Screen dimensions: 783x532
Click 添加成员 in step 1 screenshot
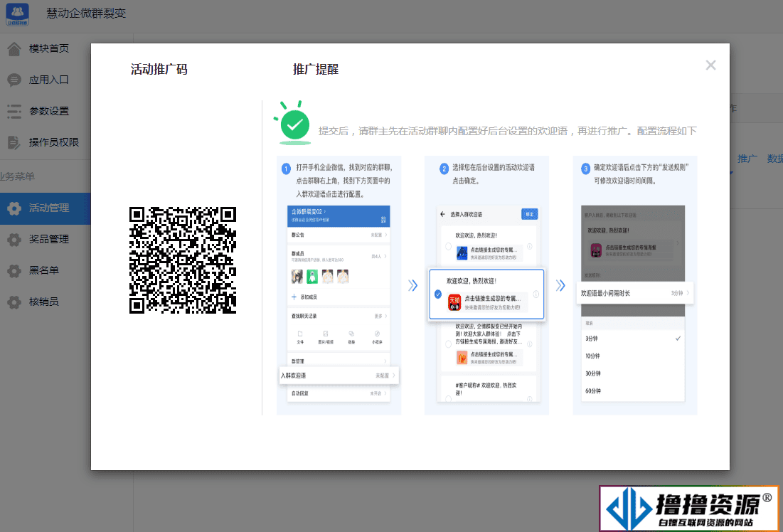[x=304, y=297]
